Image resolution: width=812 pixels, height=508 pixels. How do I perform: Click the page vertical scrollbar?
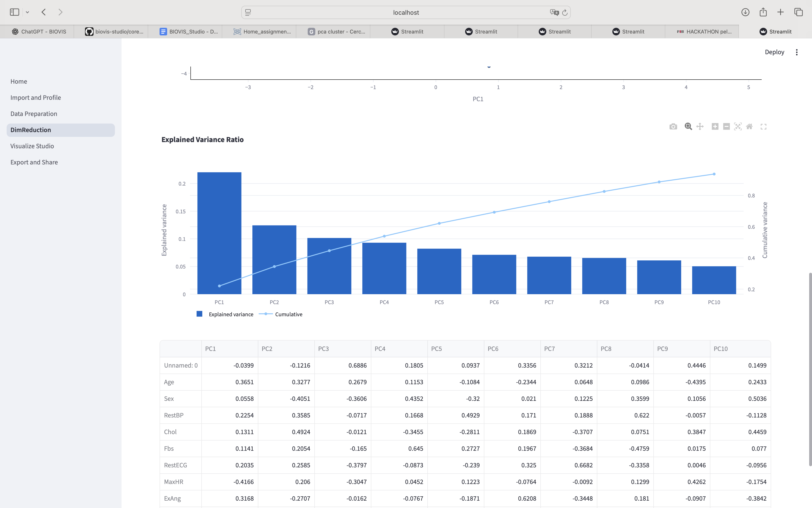(810, 369)
